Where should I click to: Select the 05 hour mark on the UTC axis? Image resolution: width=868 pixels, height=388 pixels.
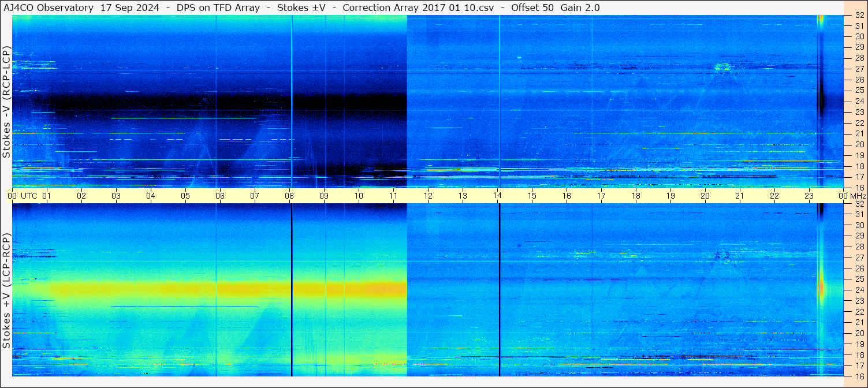(185, 196)
